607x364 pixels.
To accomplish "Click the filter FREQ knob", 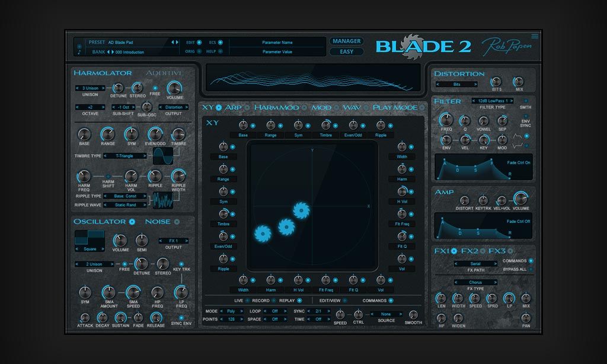I will (x=446, y=120).
